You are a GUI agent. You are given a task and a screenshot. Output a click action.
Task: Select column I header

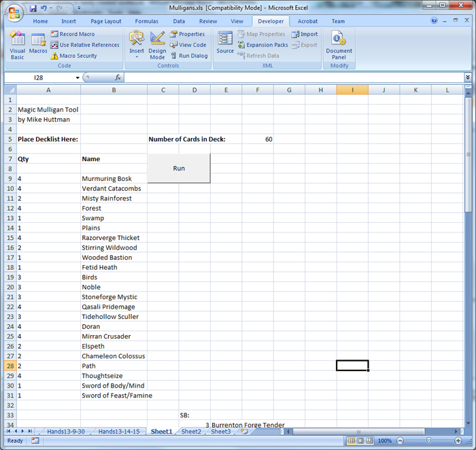[x=352, y=90]
